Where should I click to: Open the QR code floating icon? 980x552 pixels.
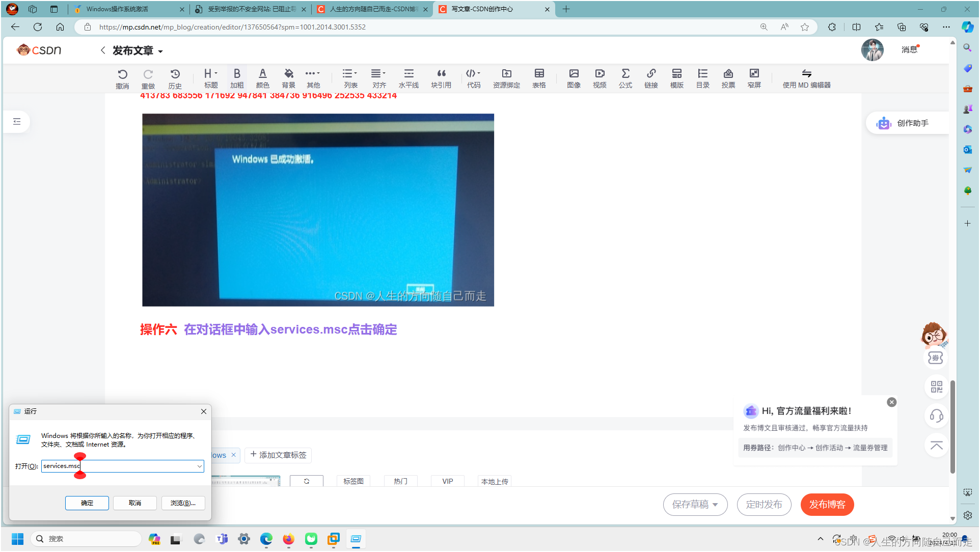coord(936,387)
